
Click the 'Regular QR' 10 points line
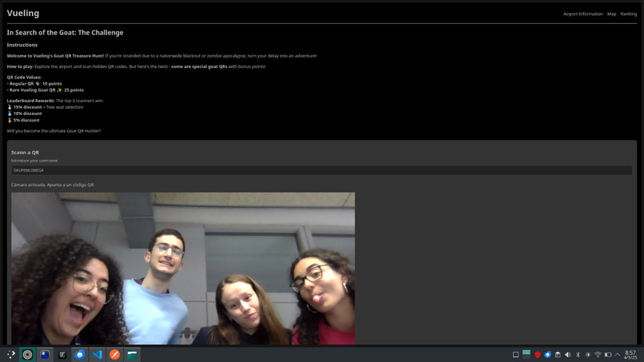point(34,84)
